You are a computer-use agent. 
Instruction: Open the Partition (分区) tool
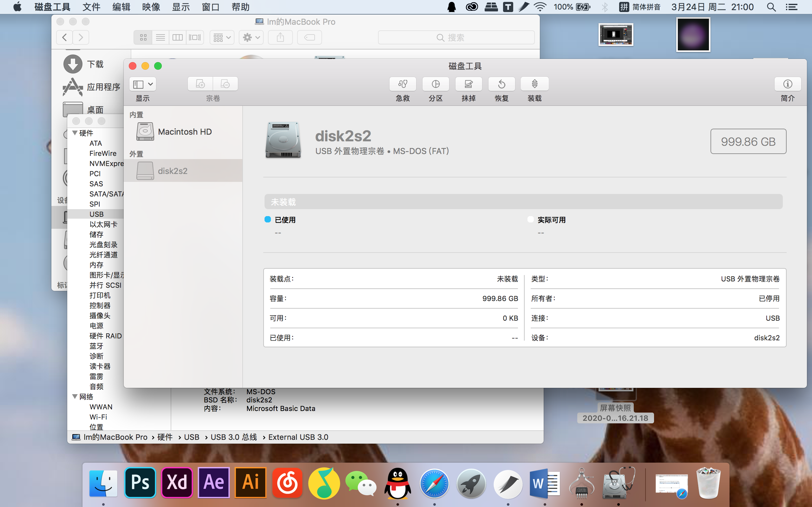point(435,84)
